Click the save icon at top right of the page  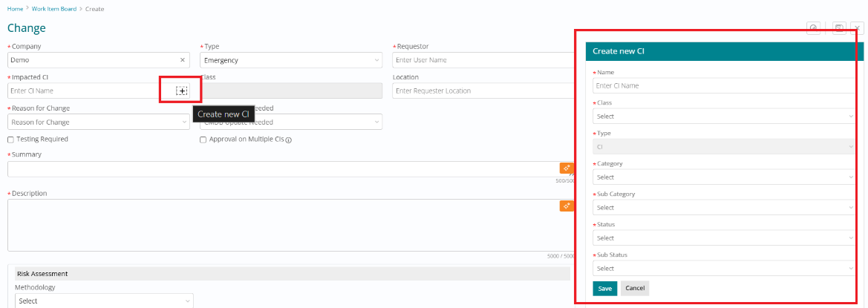(838, 28)
